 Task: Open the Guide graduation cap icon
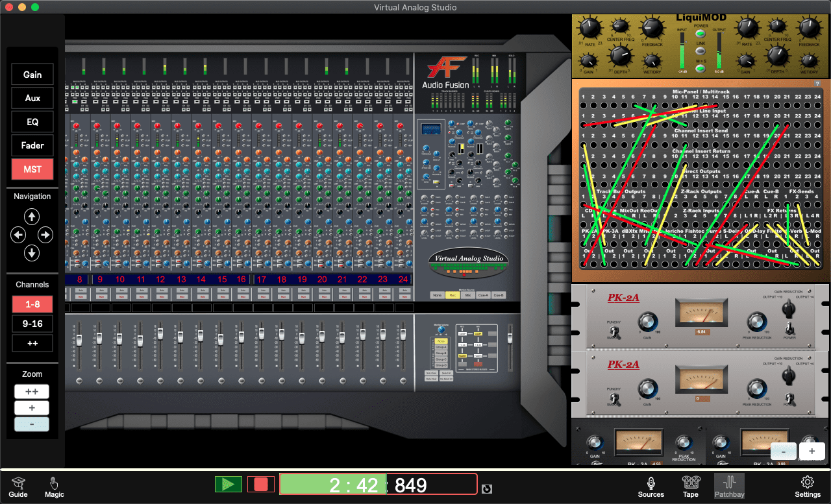(18, 483)
